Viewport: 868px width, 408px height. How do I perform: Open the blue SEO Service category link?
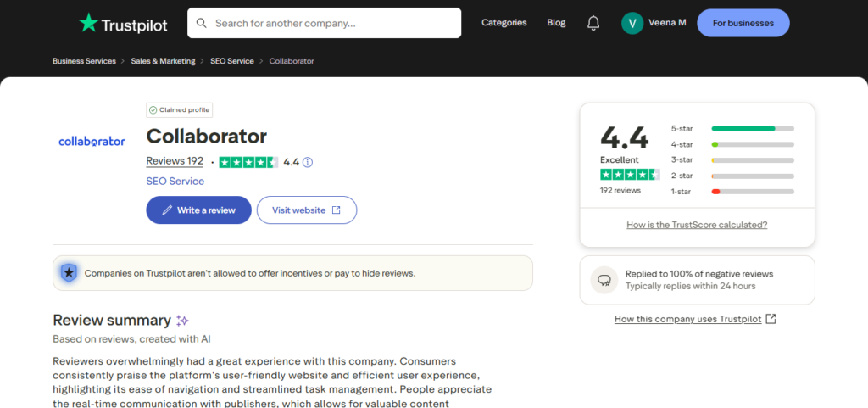(x=175, y=181)
